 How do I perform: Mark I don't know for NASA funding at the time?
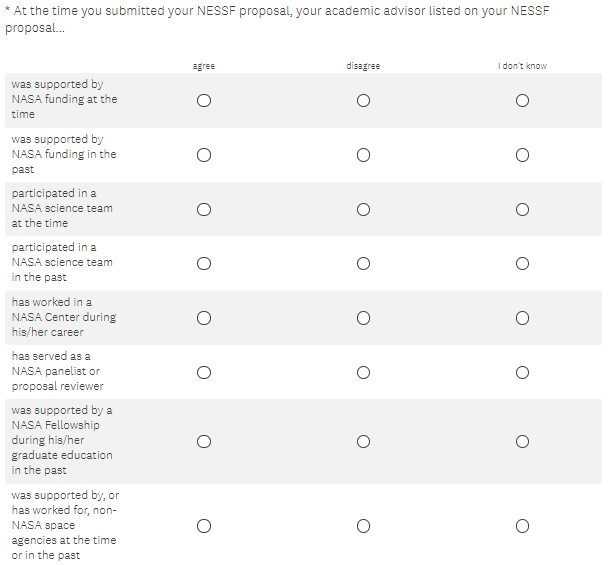point(522,101)
